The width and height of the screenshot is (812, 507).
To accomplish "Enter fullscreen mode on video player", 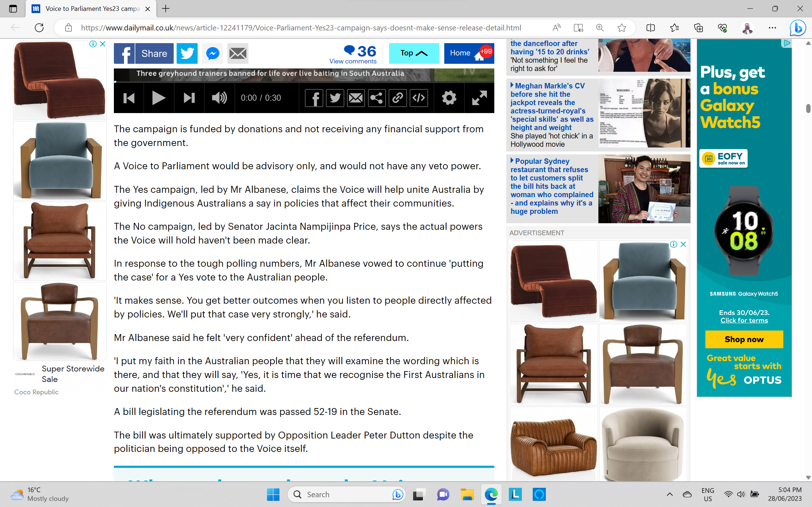I will pos(479,98).
